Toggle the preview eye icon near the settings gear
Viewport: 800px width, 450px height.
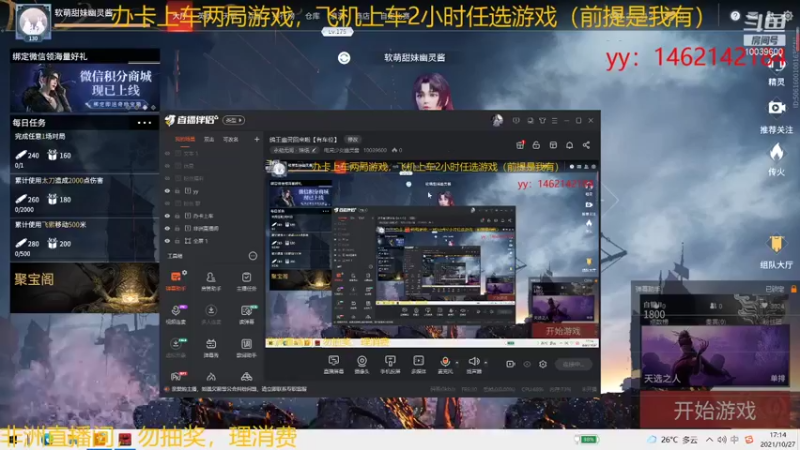pos(527,364)
